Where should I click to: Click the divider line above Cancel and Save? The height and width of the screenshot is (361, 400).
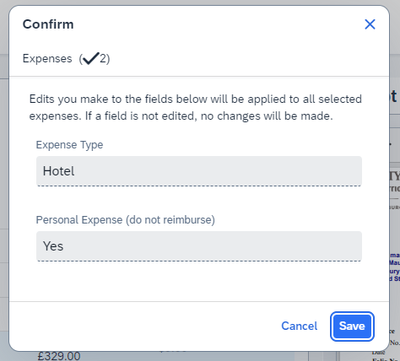tap(199, 302)
